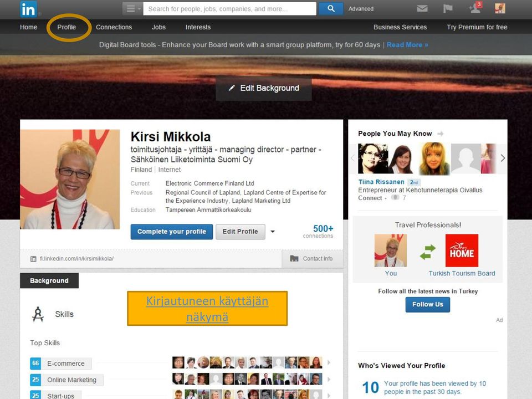Click the Skills compass icon
Viewport: 532px width, 399px height.
[x=38, y=314]
